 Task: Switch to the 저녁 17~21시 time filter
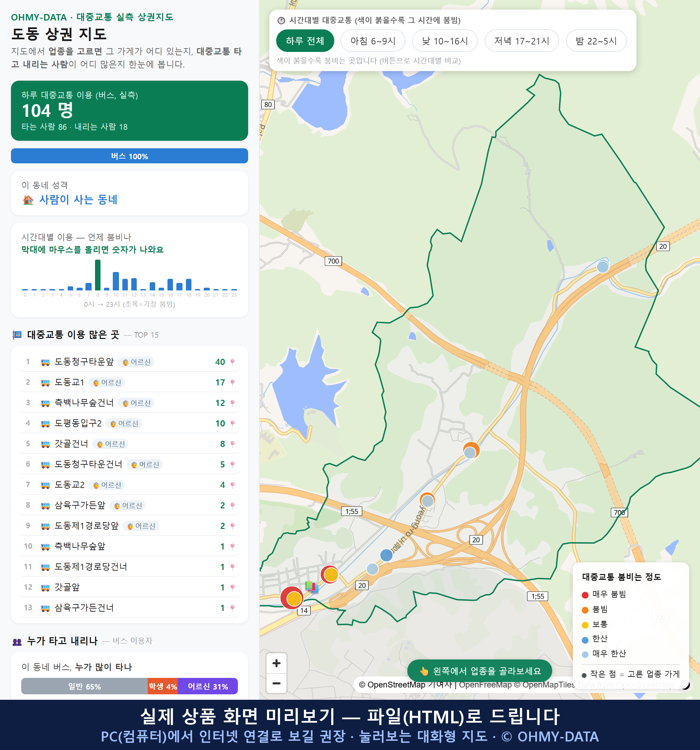(521, 41)
